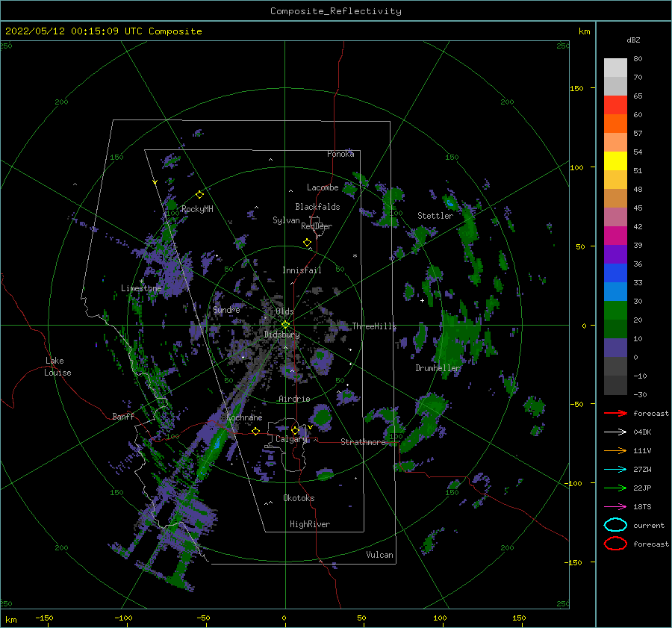Click the Composite_Reflectivity title text
Viewport: 672px width, 628px height.
[336, 11]
